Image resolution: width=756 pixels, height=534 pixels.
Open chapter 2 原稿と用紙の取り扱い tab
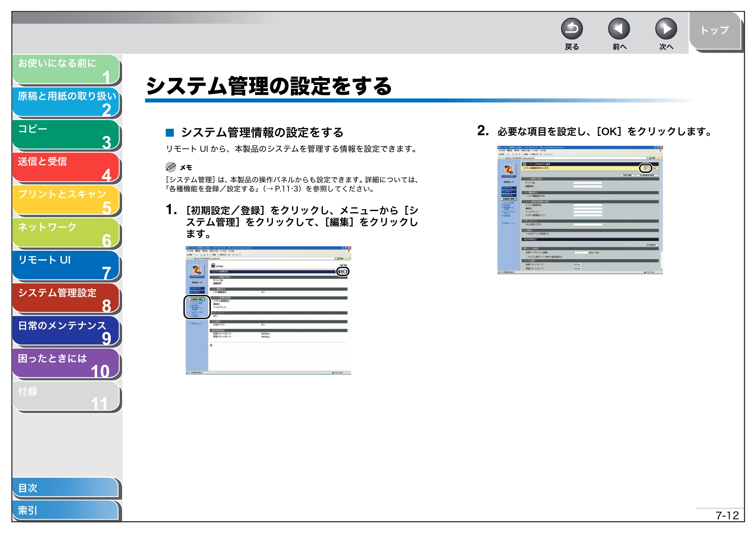pyautogui.click(x=66, y=102)
